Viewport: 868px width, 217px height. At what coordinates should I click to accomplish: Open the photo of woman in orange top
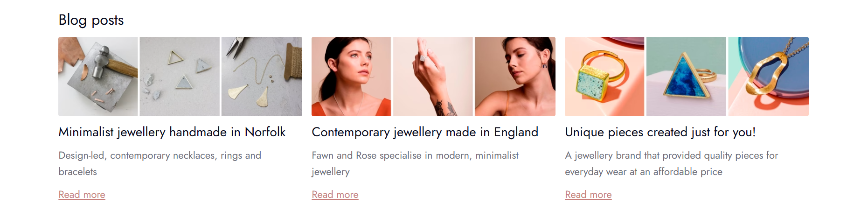point(351,77)
